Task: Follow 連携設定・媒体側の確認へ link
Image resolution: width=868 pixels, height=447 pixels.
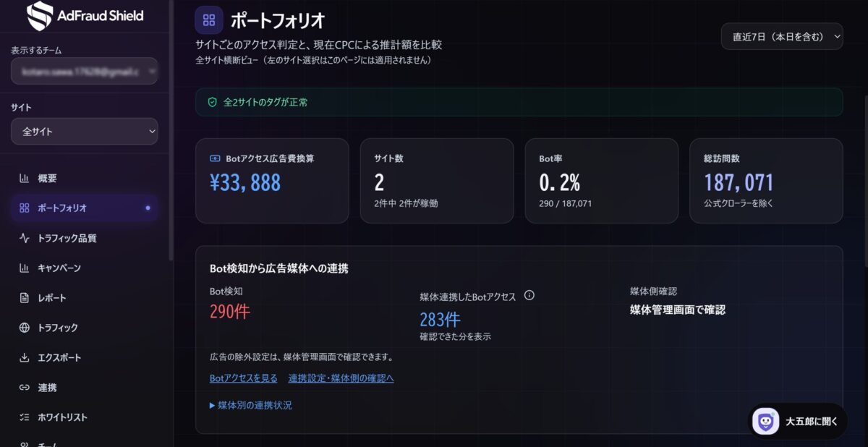Action: 341,378
